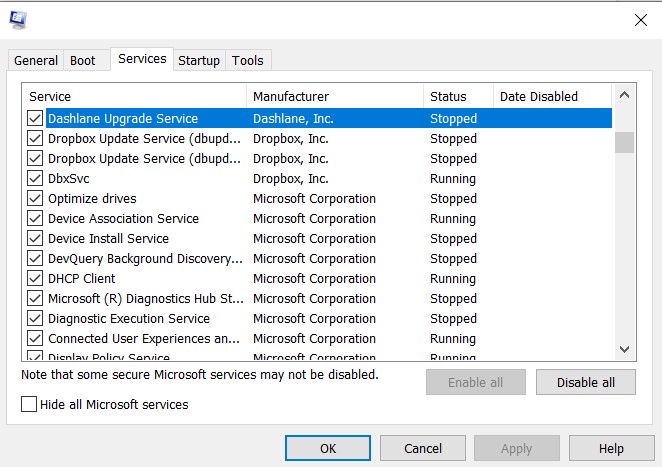The width and height of the screenshot is (662, 467).
Task: Sort by Date Disabled column header
Action: (552, 96)
